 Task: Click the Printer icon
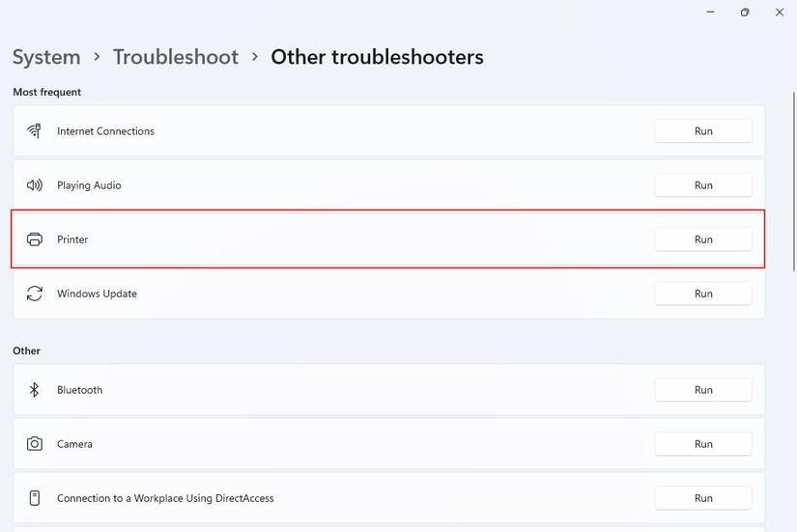(35, 239)
